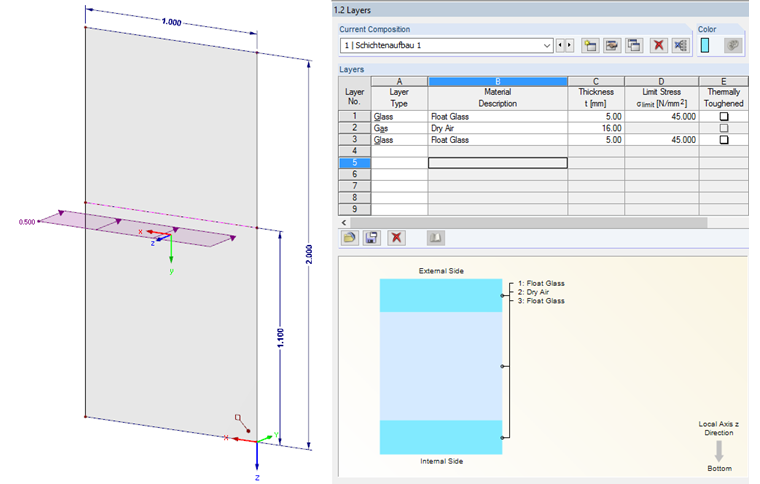Image resolution: width=760 pixels, height=484 pixels.
Task: Select row header 4
Action: tap(354, 151)
